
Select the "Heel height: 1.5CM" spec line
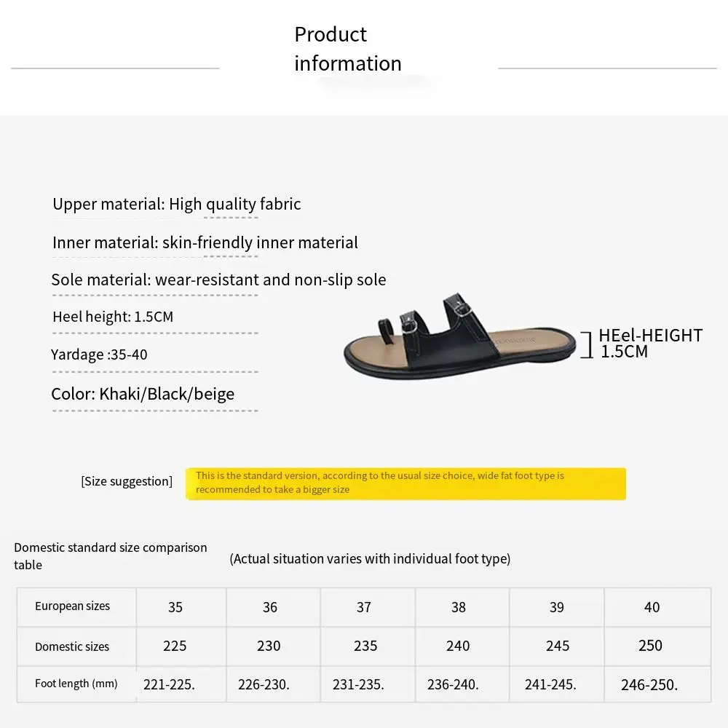[x=113, y=317]
